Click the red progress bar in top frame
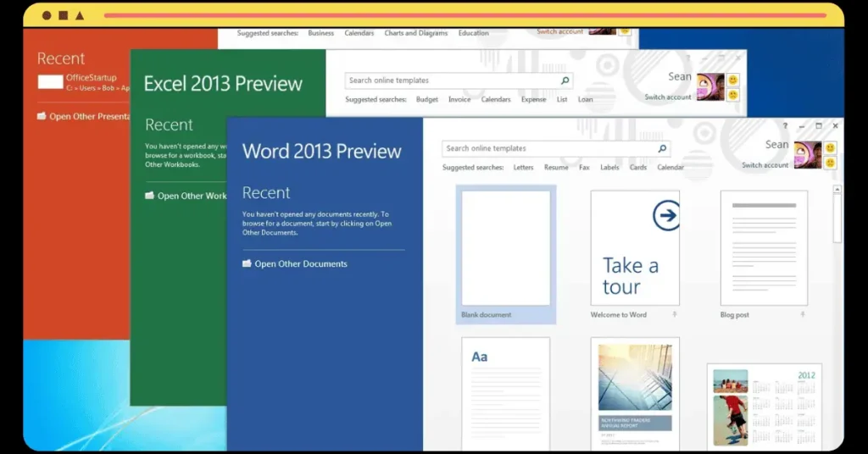Viewport: 868px width, 454px height. coord(465,15)
